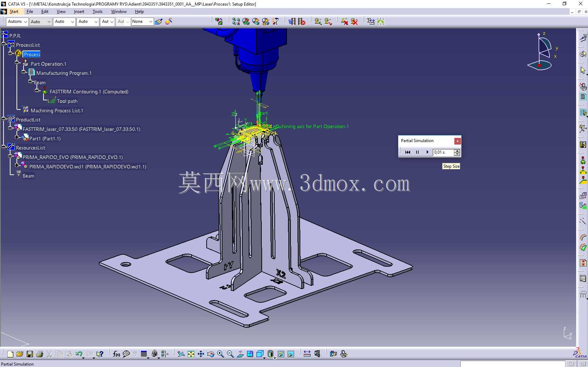
Task: Click the 3D compass in the viewport
Action: click(x=542, y=52)
